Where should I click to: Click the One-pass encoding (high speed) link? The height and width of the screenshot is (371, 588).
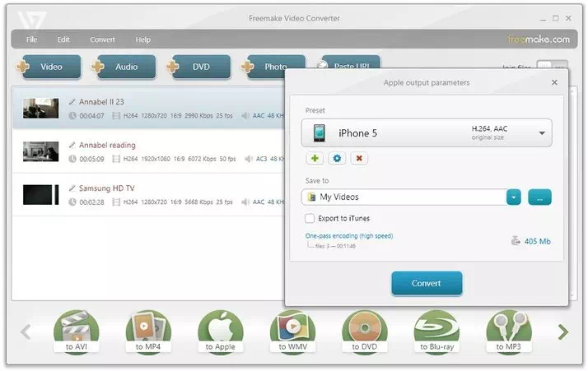[349, 236]
